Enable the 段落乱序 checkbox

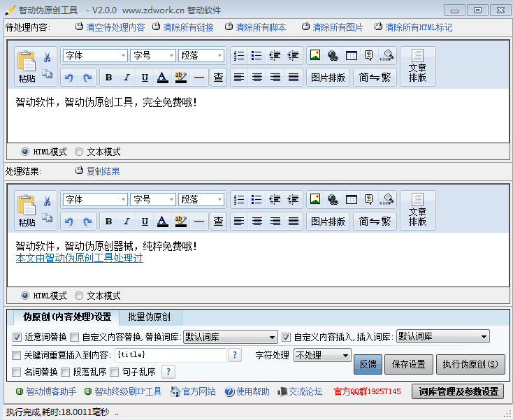66,372
